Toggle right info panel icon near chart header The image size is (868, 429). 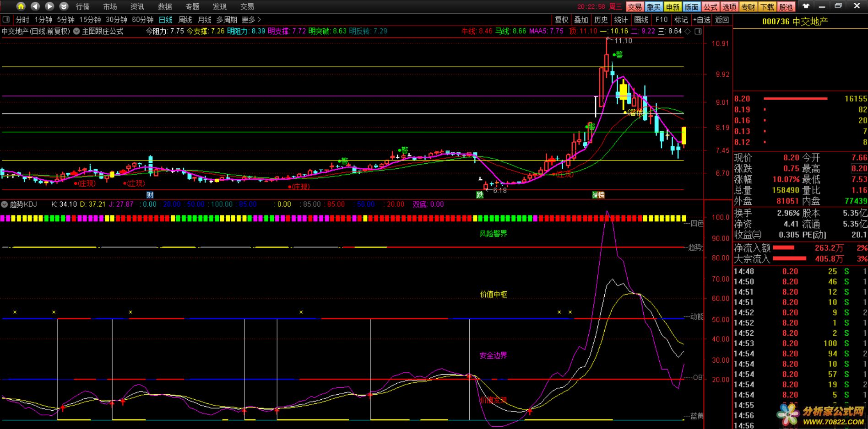click(x=698, y=31)
